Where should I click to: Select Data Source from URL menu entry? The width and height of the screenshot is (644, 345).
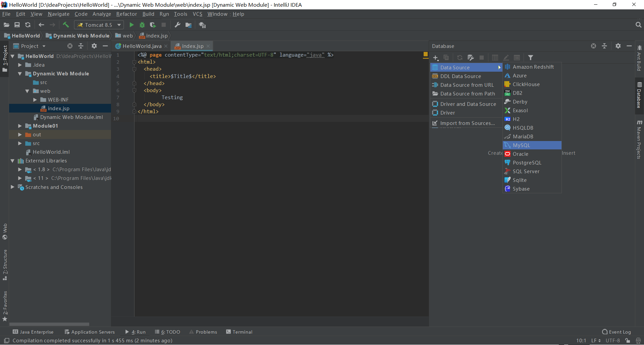pyautogui.click(x=466, y=85)
